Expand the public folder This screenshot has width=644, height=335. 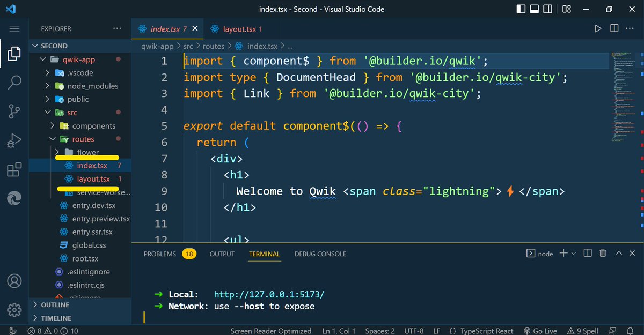coord(80,99)
